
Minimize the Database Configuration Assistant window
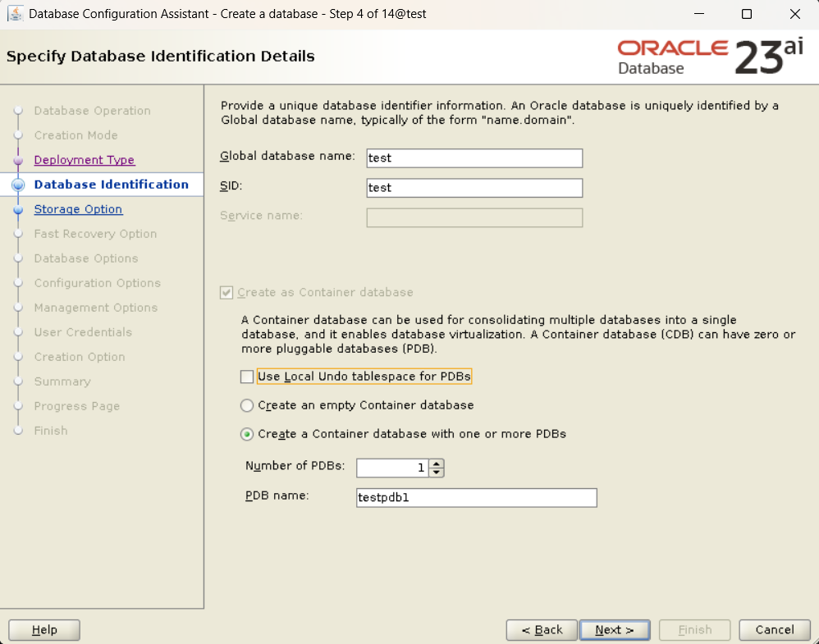tap(699, 14)
